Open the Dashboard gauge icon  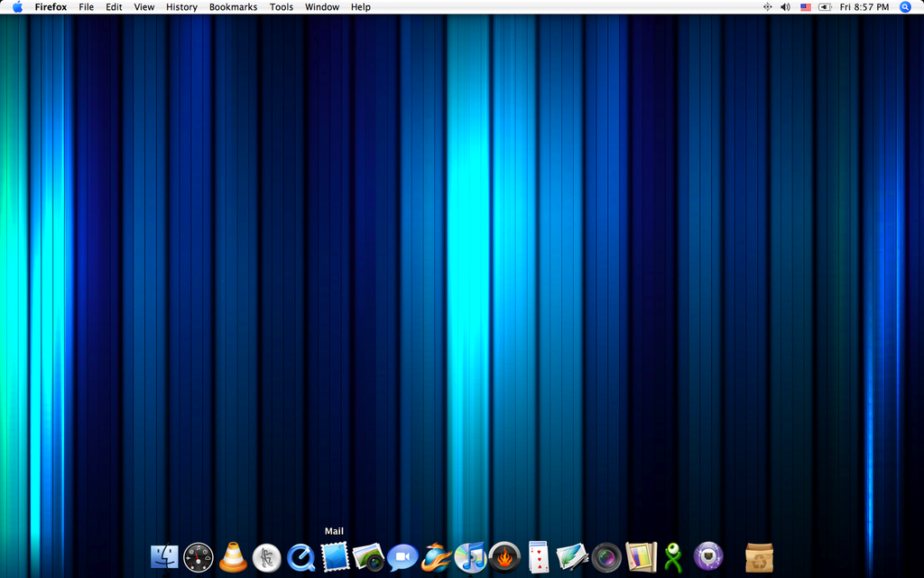(x=199, y=557)
